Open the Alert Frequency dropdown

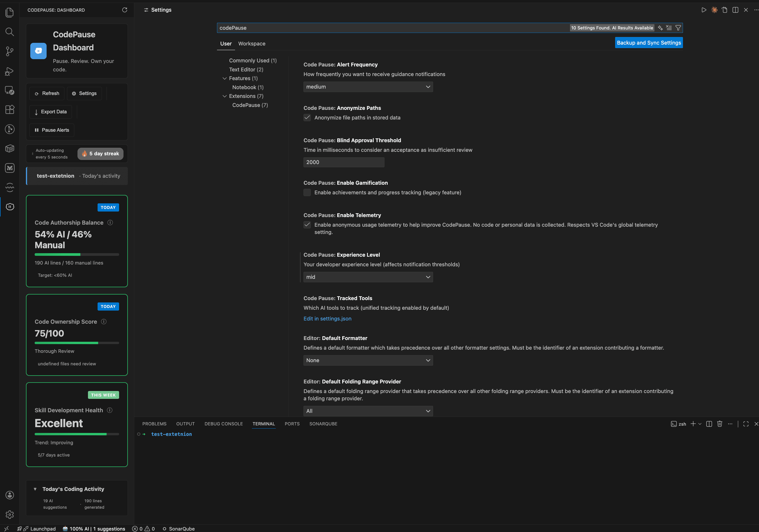click(x=368, y=87)
